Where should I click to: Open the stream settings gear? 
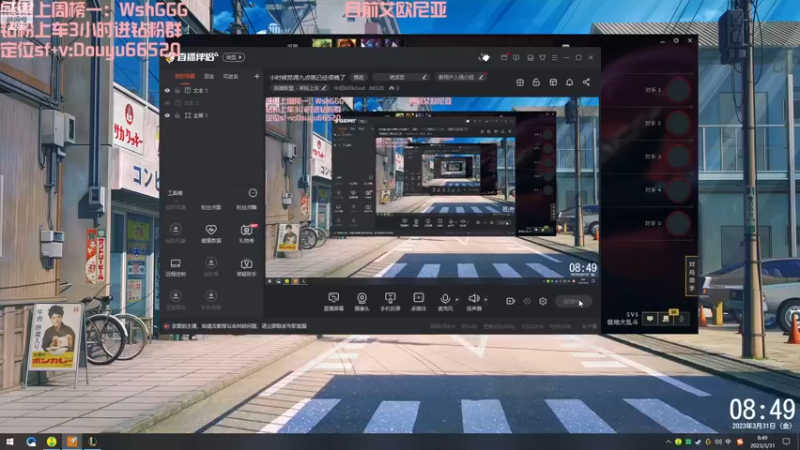(543, 302)
